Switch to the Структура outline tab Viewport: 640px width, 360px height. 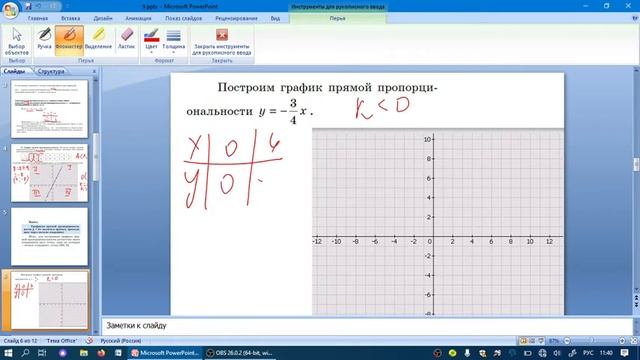click(x=51, y=71)
